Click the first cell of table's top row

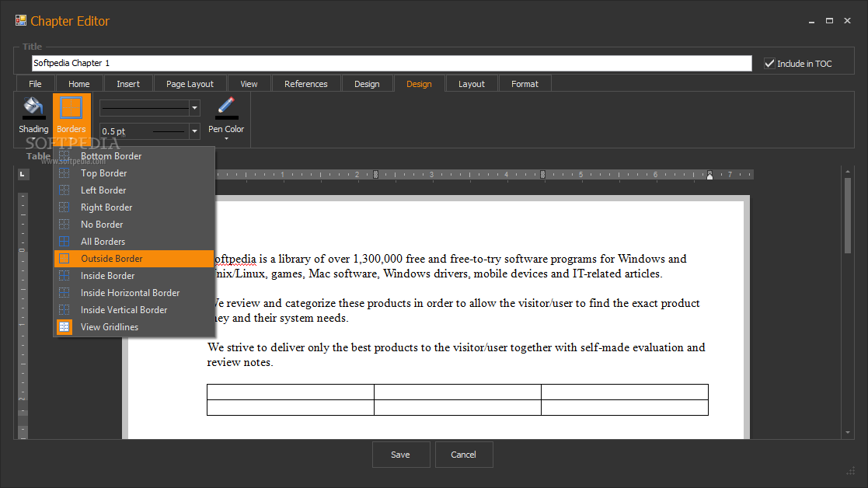click(x=291, y=392)
